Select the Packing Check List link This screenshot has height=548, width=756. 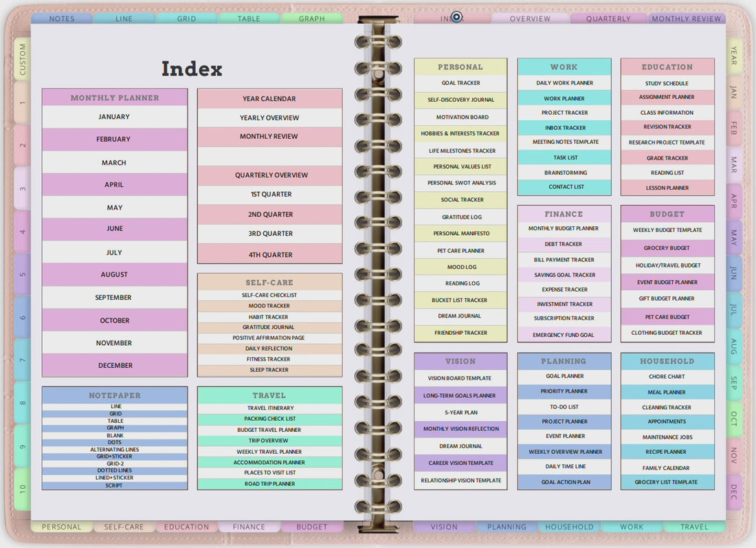pyautogui.click(x=269, y=419)
